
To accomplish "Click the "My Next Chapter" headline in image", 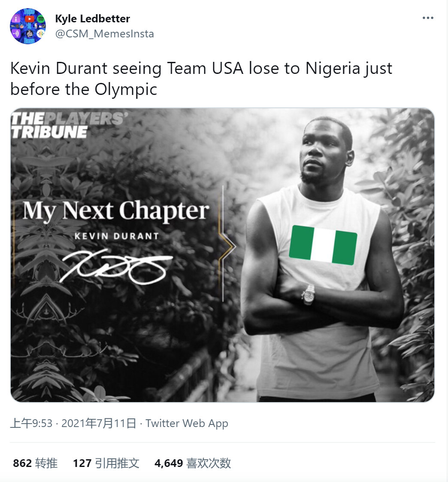I will pos(116,211).
